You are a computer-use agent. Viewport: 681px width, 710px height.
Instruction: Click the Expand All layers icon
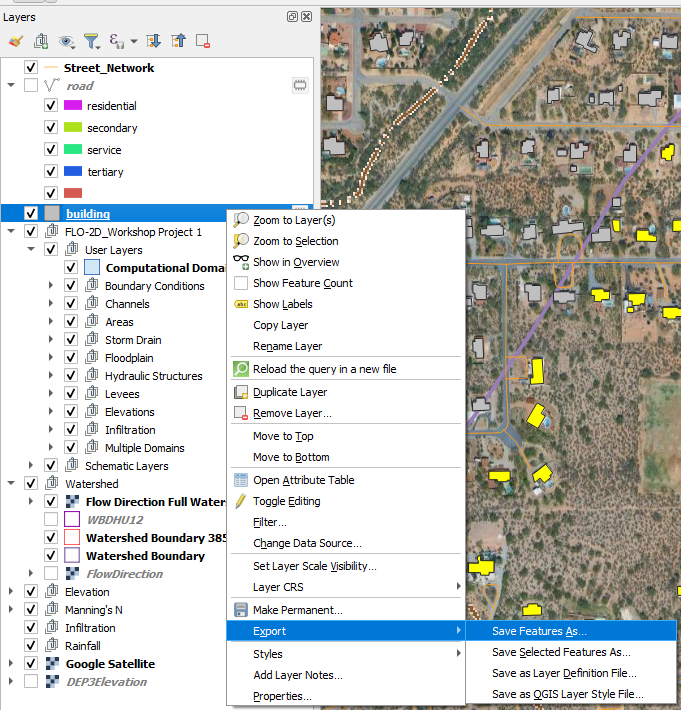pyautogui.click(x=153, y=41)
